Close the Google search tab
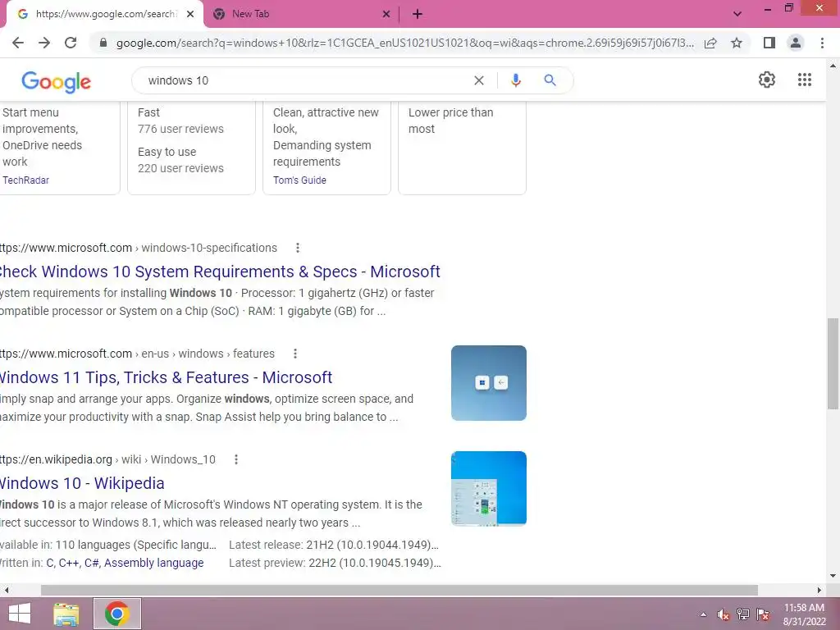This screenshot has height=630, width=840. 190,15
